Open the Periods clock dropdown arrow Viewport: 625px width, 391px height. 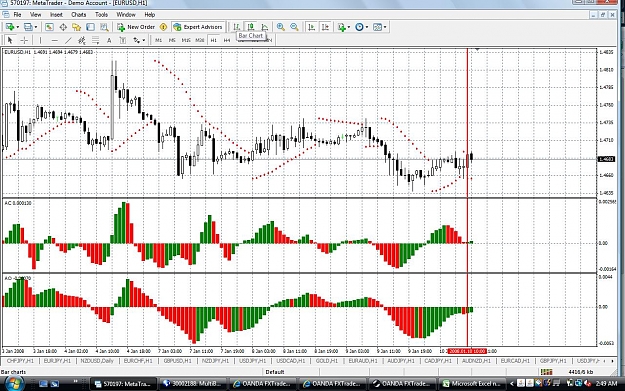click(x=367, y=27)
